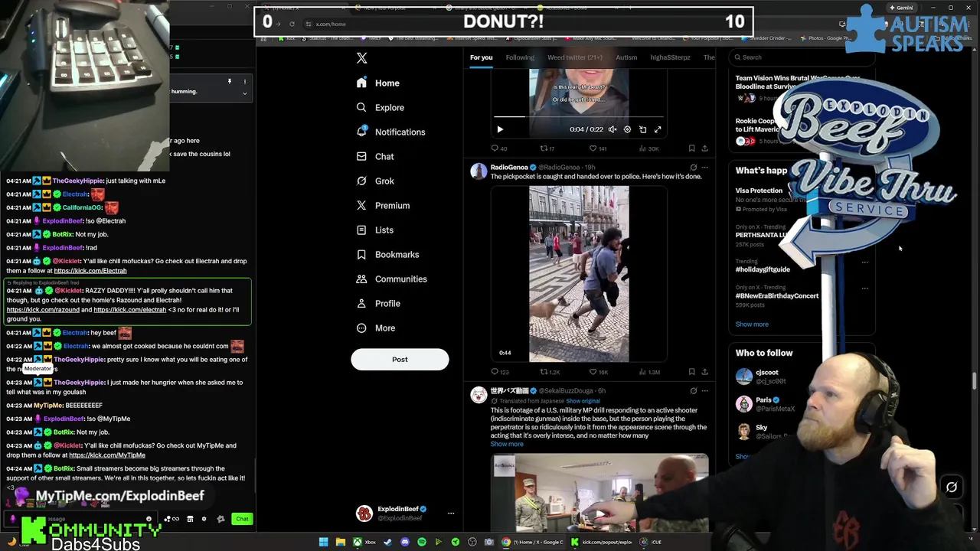The height and width of the screenshot is (551, 980).
Task: Repost the post with 17 reposts
Action: pos(547,148)
